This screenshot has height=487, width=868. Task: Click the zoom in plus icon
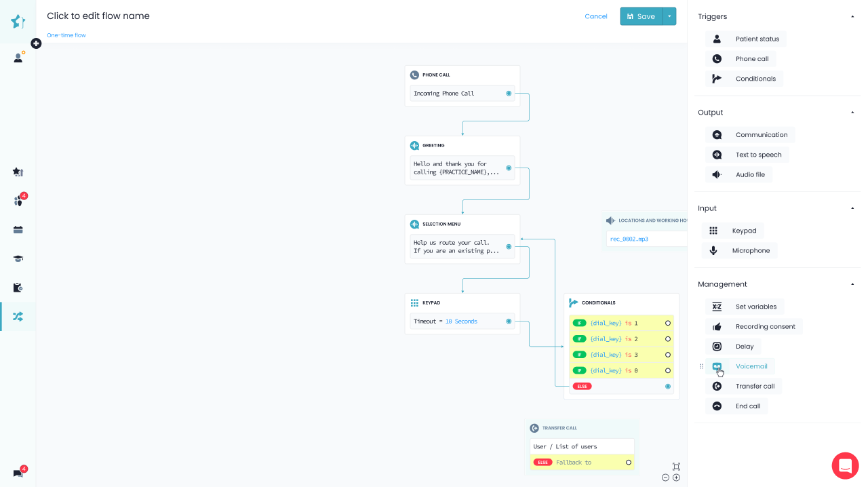(x=676, y=478)
